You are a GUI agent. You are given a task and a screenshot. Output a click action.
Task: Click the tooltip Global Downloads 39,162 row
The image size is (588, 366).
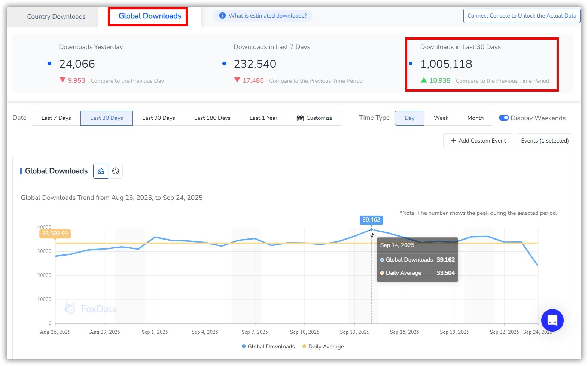coord(417,260)
